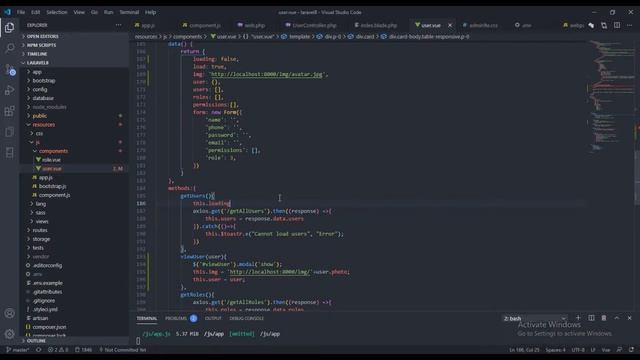Image resolution: width=640 pixels, height=360 pixels.
Task: Open the Accounts icon in activity bar
Action: pyautogui.click(x=9, y=313)
